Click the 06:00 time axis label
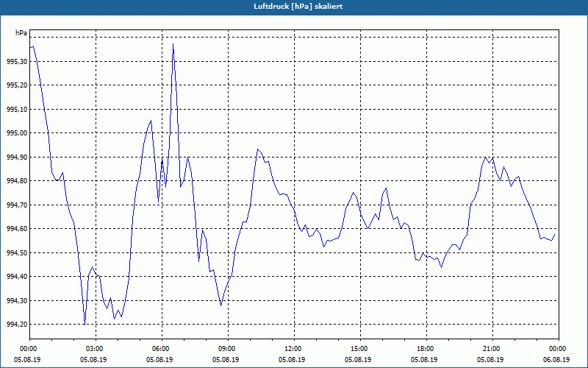Viewport: 588px width, 368px height. click(x=159, y=349)
